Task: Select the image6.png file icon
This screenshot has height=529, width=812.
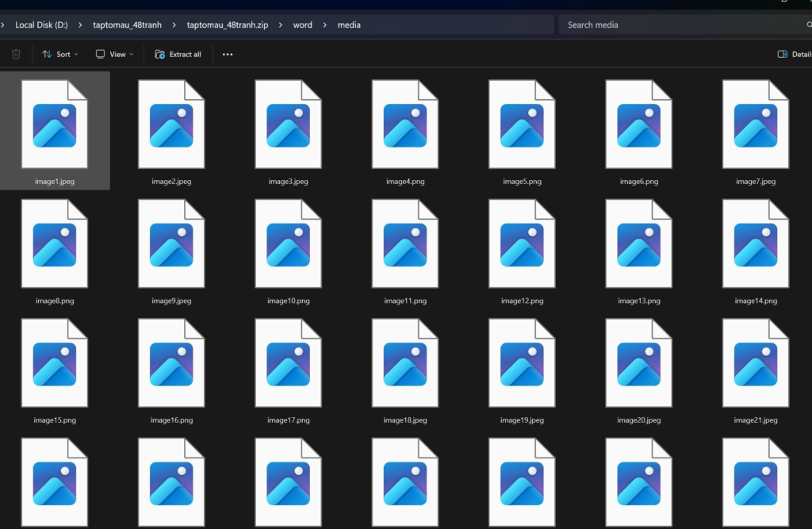Action: click(639, 125)
